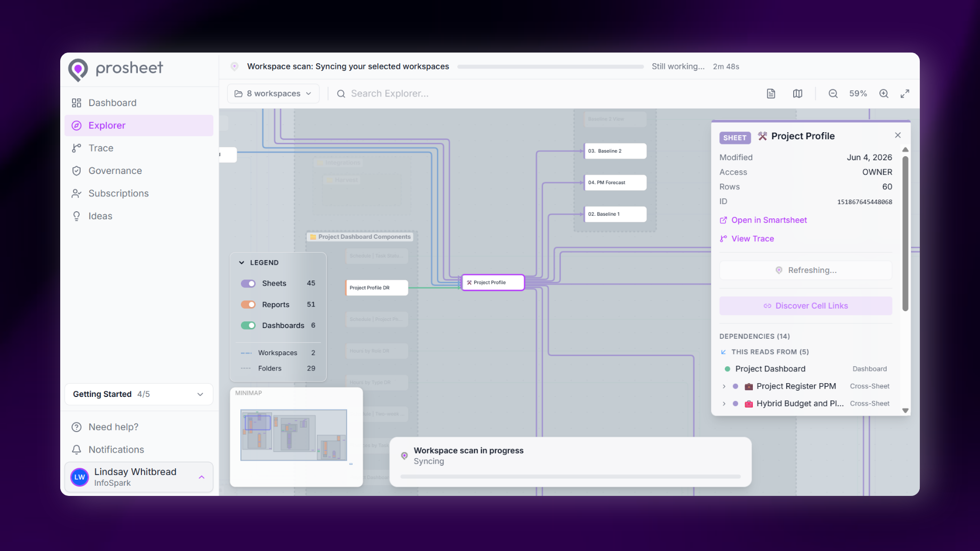980x551 pixels.
Task: Close the Project Profile details panel
Action: tap(898, 135)
